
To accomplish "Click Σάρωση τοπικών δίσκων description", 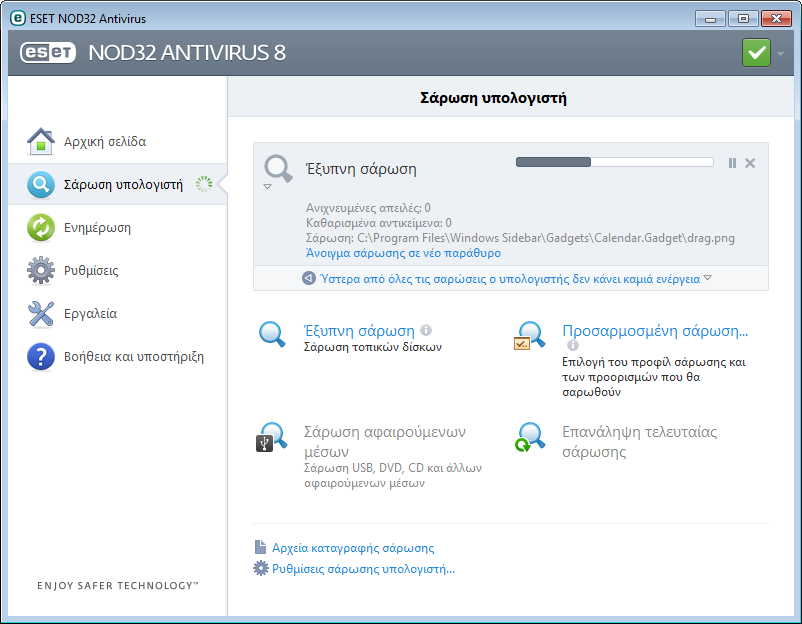I will [x=372, y=347].
